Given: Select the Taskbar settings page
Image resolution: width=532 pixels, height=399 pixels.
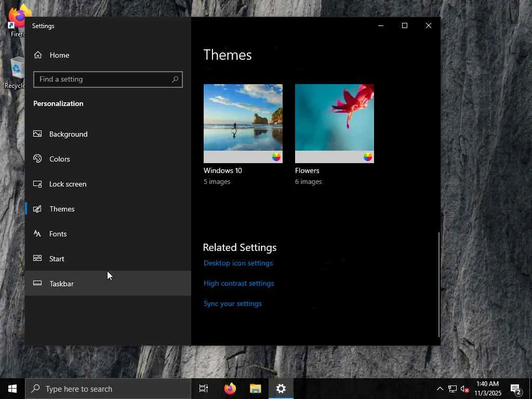Looking at the screenshot, I should coord(108,283).
